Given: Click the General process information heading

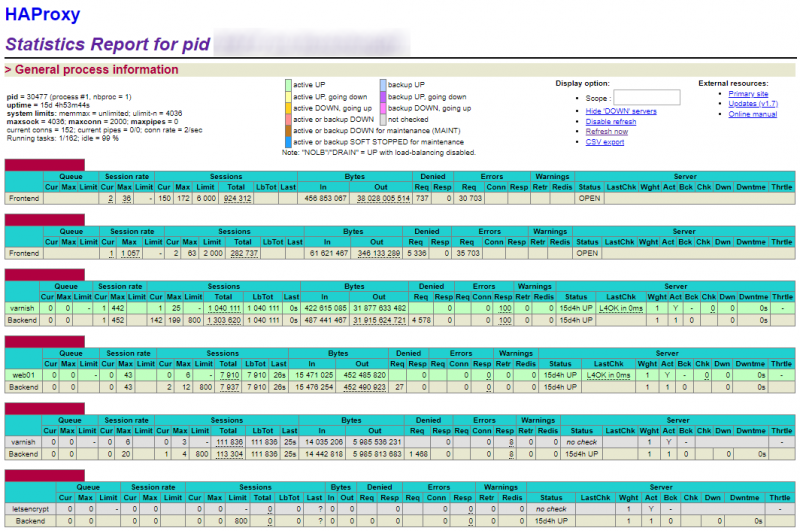Looking at the screenshot, I should [x=96, y=69].
